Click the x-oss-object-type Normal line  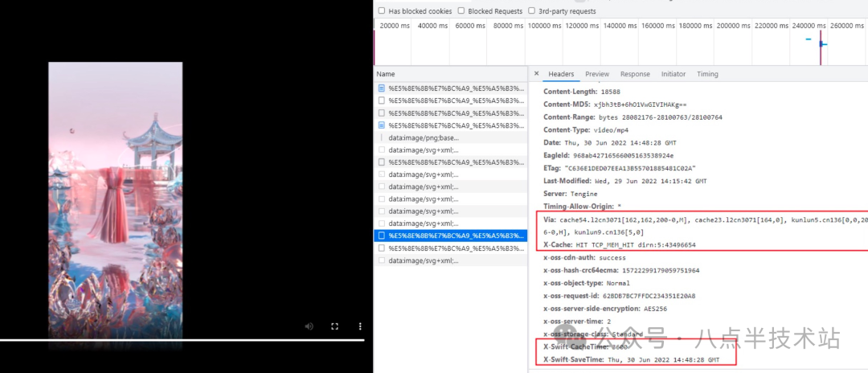[x=587, y=283]
